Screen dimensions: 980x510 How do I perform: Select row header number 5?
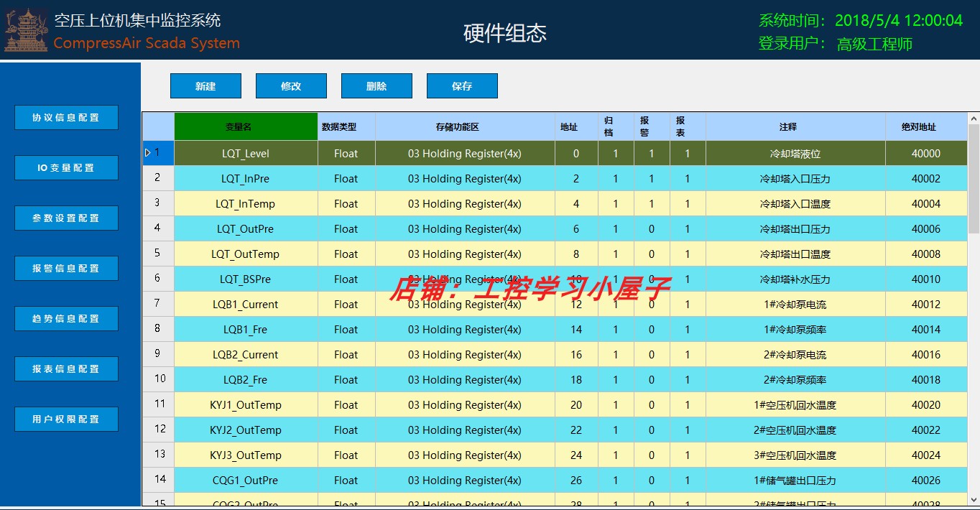(x=158, y=254)
